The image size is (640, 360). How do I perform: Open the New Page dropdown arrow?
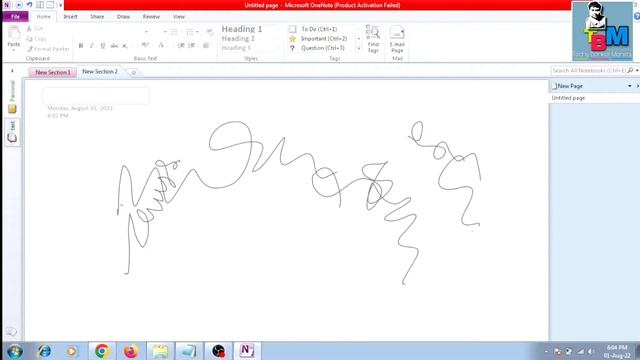click(629, 86)
